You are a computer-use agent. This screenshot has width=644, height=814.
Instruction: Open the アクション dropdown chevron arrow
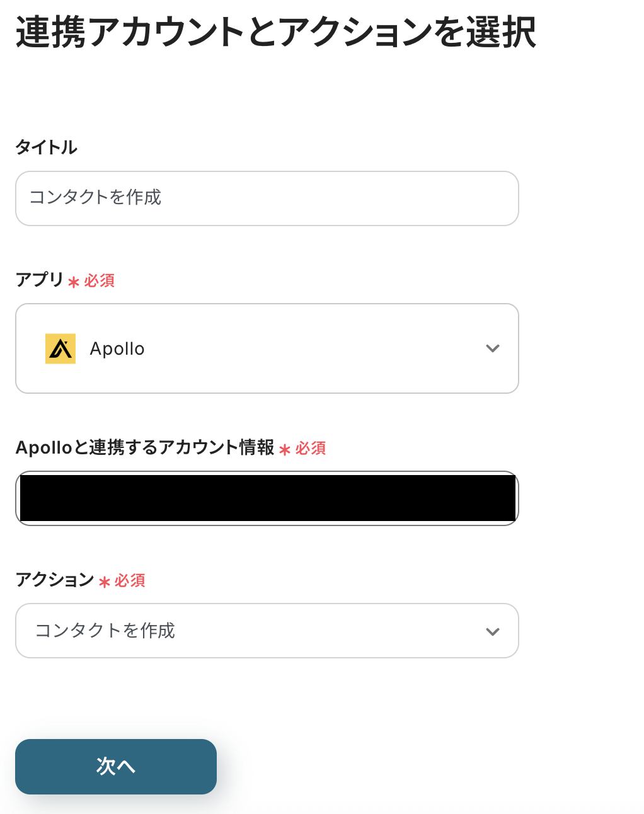[x=493, y=631]
